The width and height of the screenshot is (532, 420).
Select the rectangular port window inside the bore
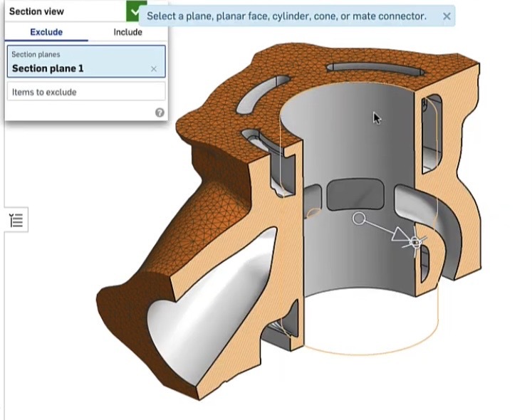353,194
